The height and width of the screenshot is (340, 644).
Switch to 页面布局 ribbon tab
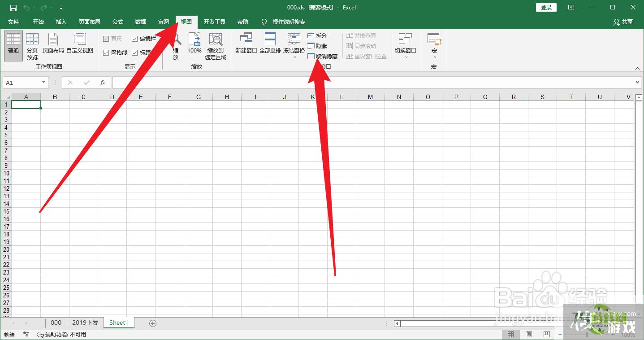point(90,22)
